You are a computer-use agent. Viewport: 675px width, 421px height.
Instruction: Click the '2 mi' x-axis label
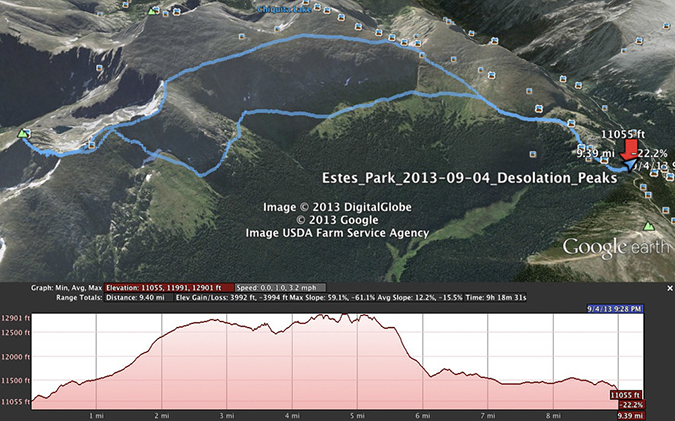(x=162, y=416)
